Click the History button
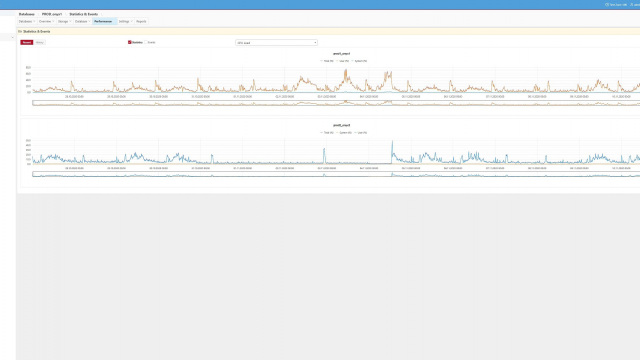Image resolution: width=640 pixels, height=360 pixels. point(40,42)
